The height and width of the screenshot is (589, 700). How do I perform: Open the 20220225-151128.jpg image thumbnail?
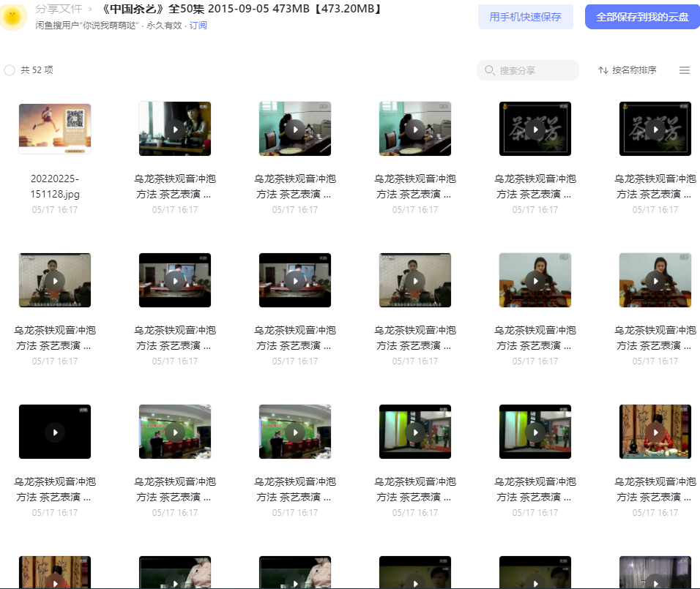55,129
